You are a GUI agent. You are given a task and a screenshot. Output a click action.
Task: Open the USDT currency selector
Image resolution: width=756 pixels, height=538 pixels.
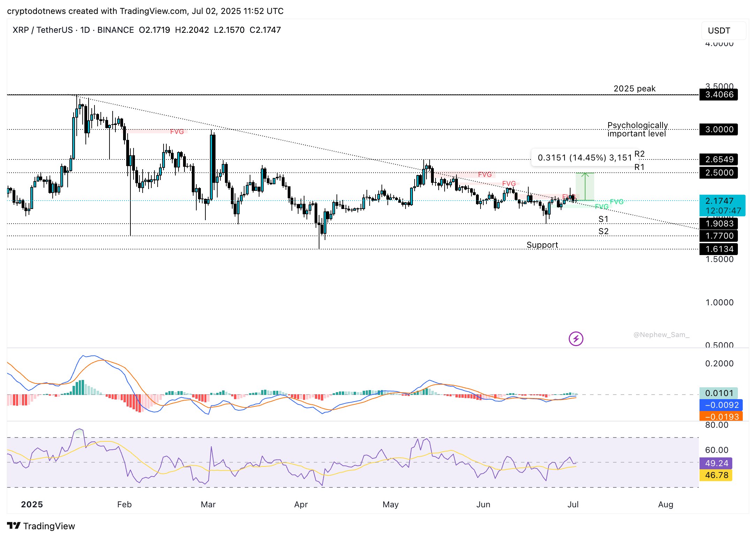[x=723, y=31]
